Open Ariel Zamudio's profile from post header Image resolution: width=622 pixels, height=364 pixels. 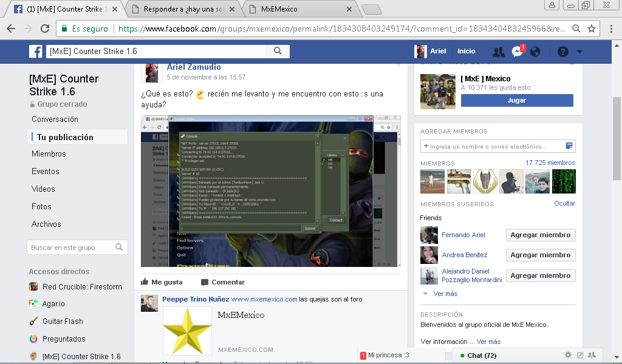(x=194, y=67)
